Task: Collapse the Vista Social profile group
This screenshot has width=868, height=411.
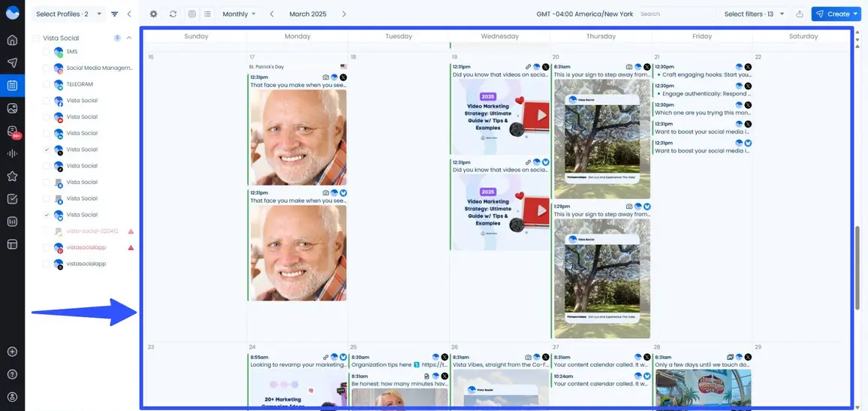Action: tap(129, 38)
